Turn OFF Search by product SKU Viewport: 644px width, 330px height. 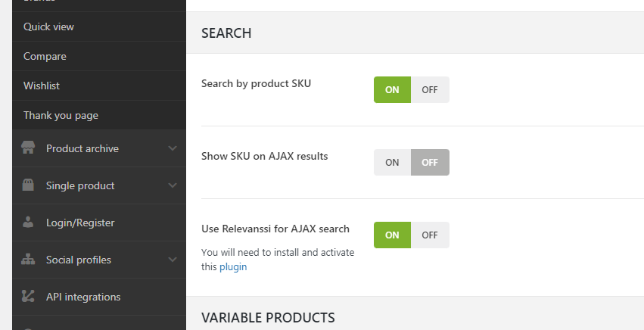[430, 89]
